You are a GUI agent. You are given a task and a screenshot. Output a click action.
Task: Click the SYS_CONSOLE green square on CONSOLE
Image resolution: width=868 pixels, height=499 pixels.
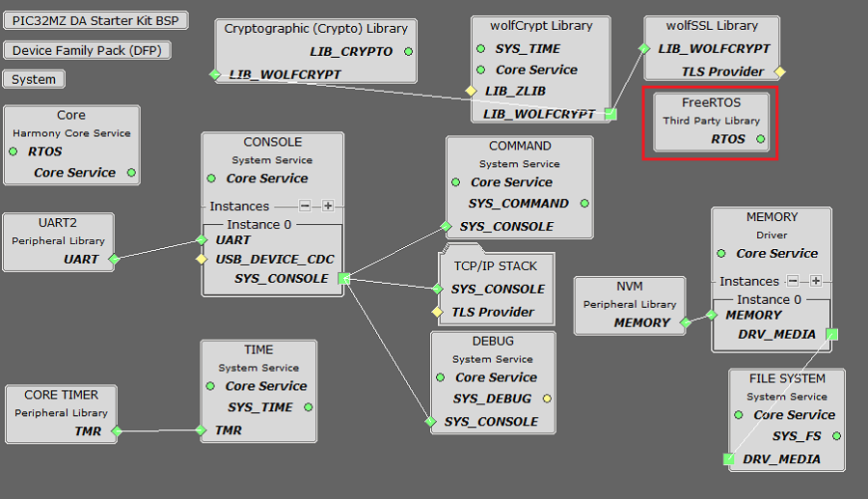point(343,279)
